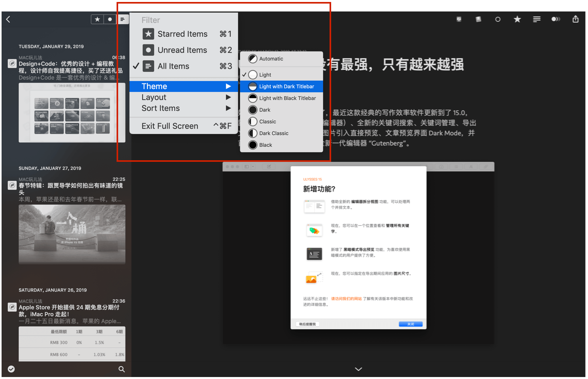Select the Dark theme
588x379 pixels.
pos(281,110)
